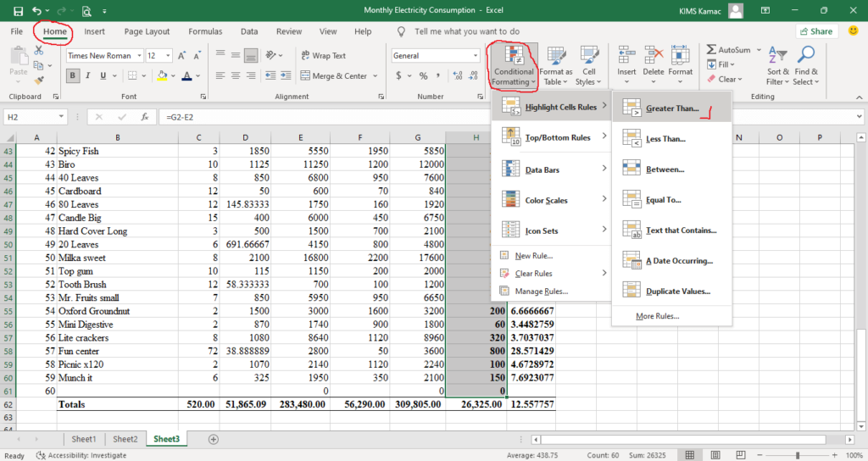
Task: Click the formula bar showing =G2-E2
Action: 507,117
